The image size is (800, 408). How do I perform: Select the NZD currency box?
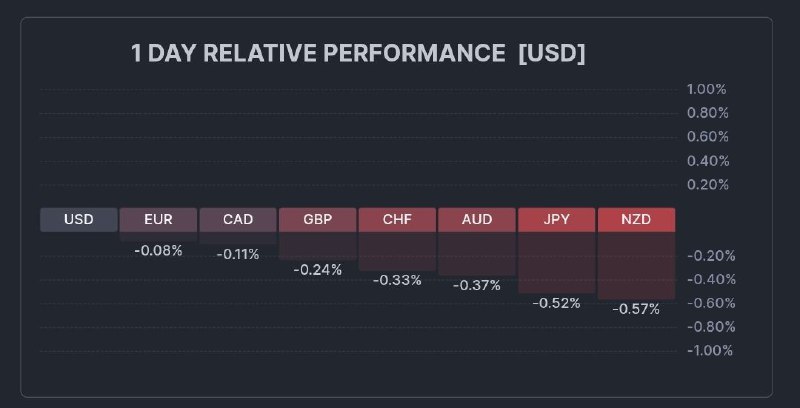coord(635,220)
